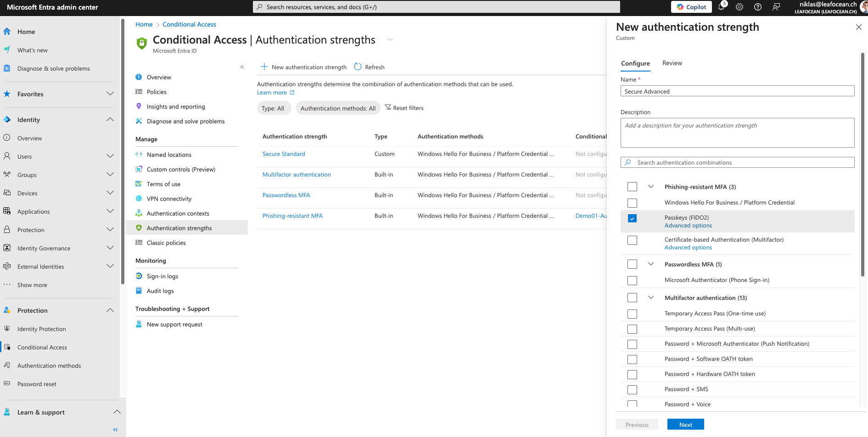Open VPN connectivity settings
The height and width of the screenshot is (437, 868).
[169, 199]
